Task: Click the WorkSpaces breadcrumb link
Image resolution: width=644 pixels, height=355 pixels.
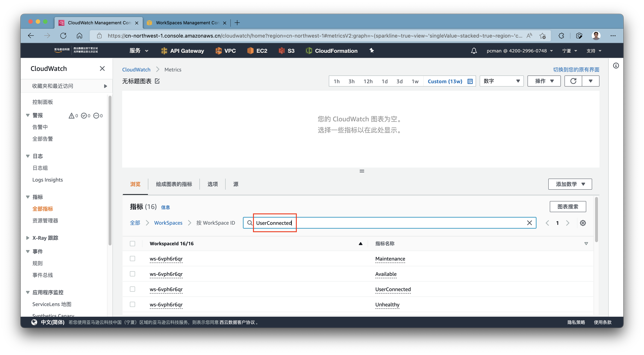Action: click(168, 223)
